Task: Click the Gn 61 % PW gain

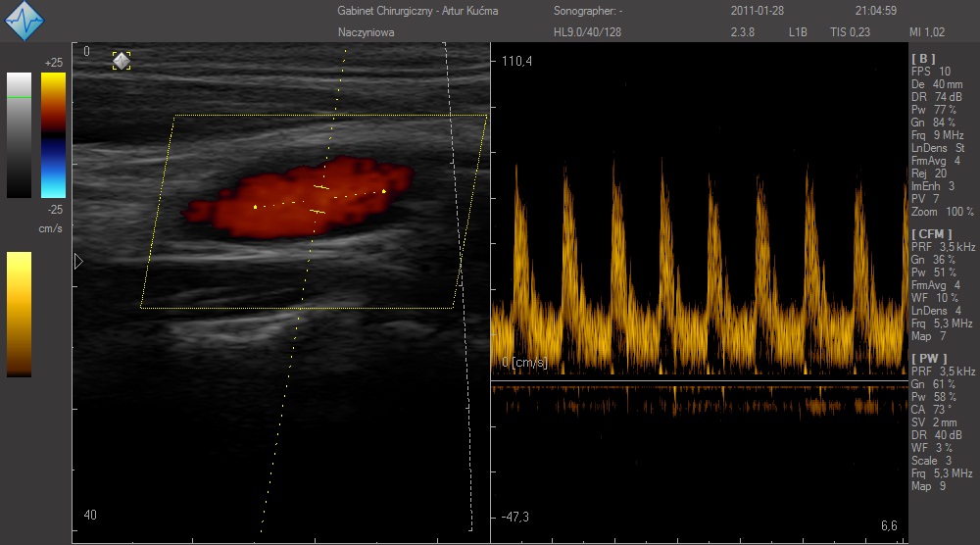Action: [x=933, y=384]
